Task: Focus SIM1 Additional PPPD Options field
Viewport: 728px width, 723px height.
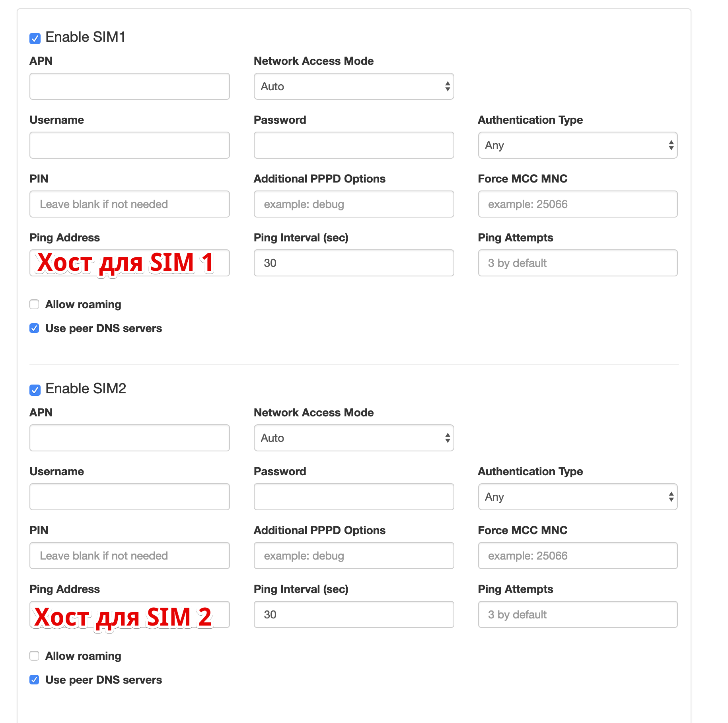Action: [354, 204]
